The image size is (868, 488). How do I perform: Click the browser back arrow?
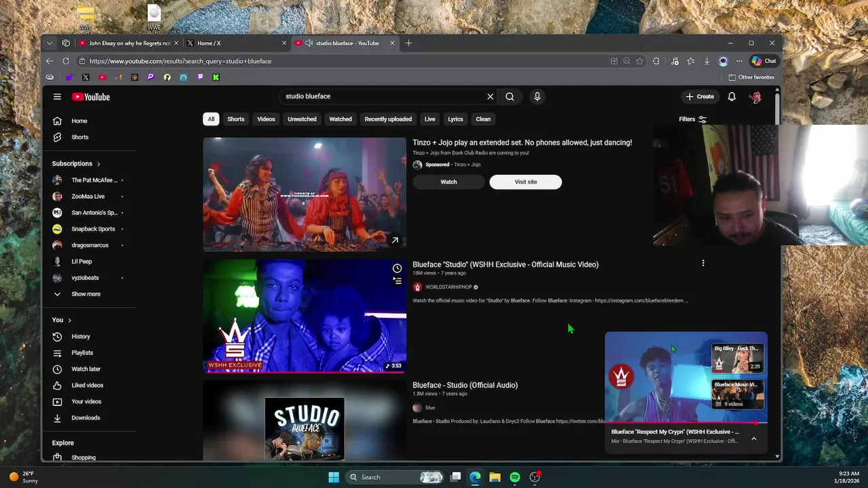tap(50, 61)
